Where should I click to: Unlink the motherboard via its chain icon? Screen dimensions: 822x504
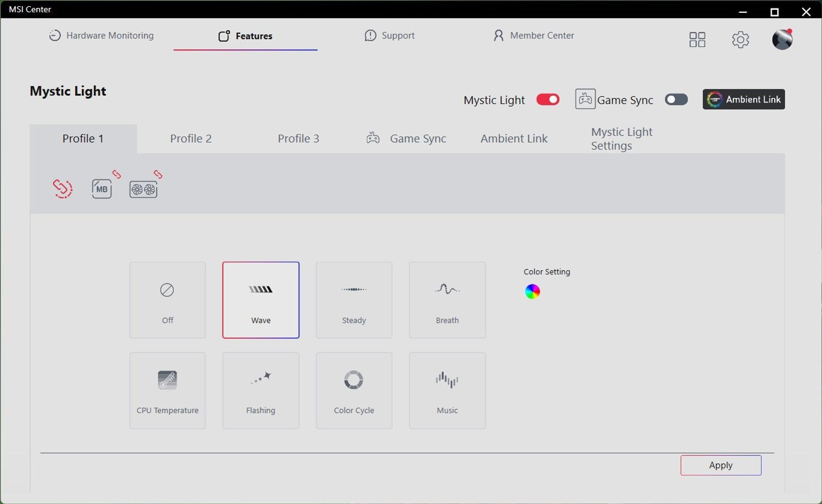(x=116, y=174)
